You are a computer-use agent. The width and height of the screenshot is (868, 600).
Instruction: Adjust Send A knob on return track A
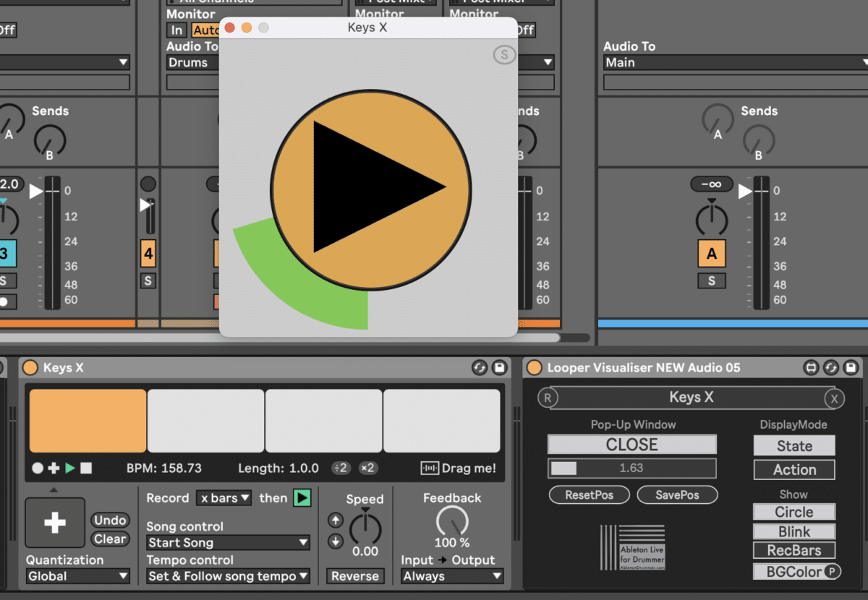(x=718, y=119)
